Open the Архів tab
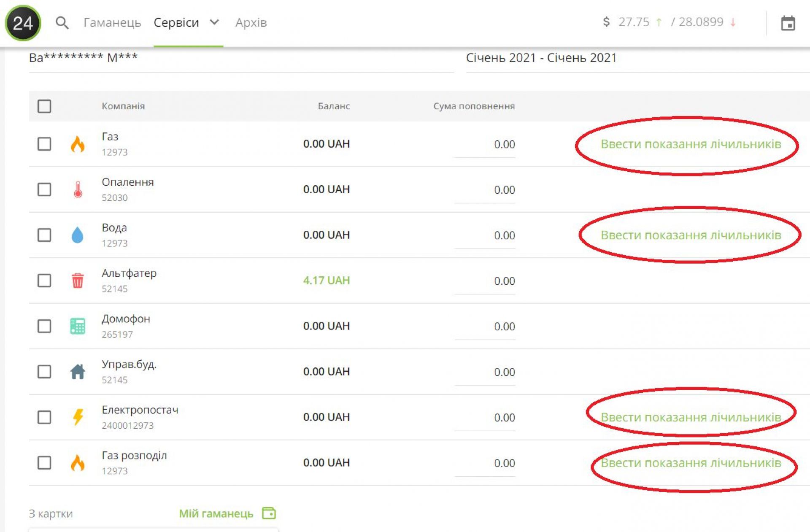Screen dimensions: 810x532 [x=251, y=22]
